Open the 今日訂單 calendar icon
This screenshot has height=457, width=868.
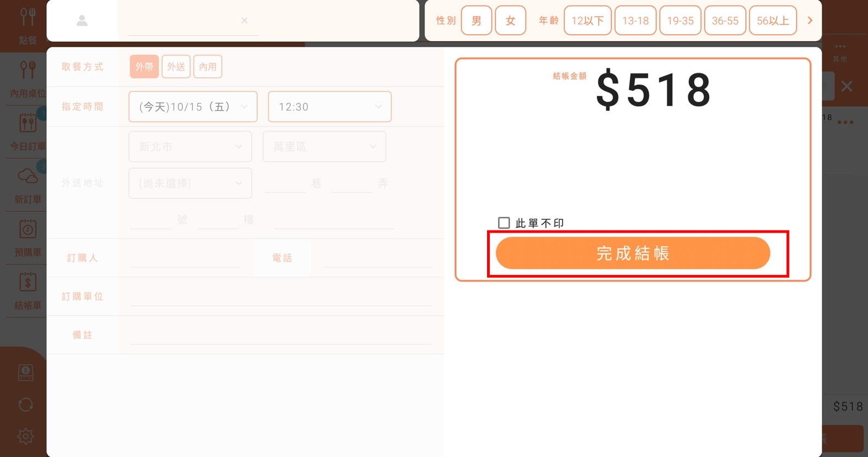coord(27,124)
